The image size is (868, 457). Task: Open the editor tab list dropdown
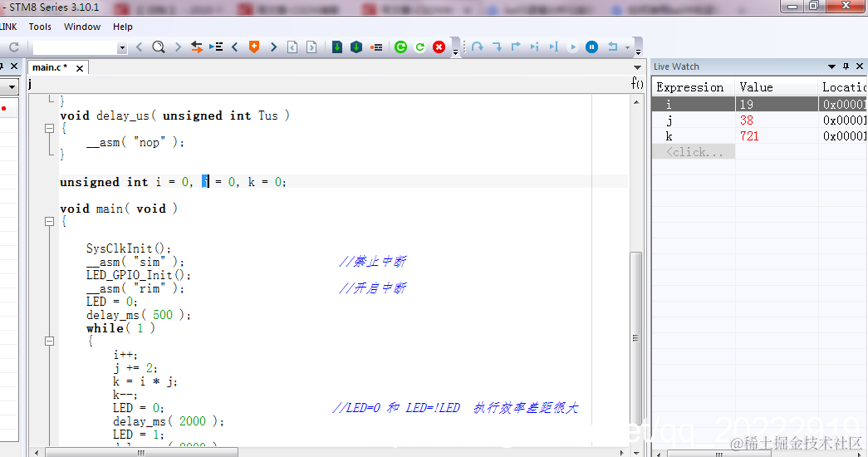click(x=637, y=67)
